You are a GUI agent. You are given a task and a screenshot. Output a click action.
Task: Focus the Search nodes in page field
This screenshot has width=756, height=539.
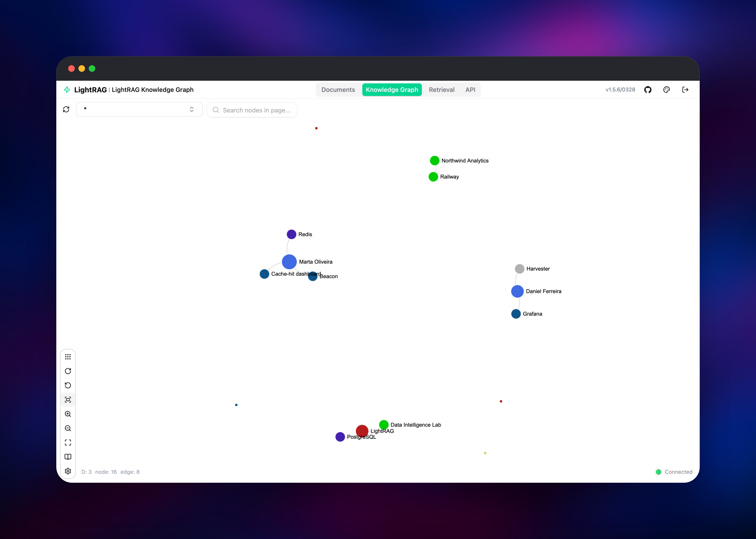(x=252, y=110)
